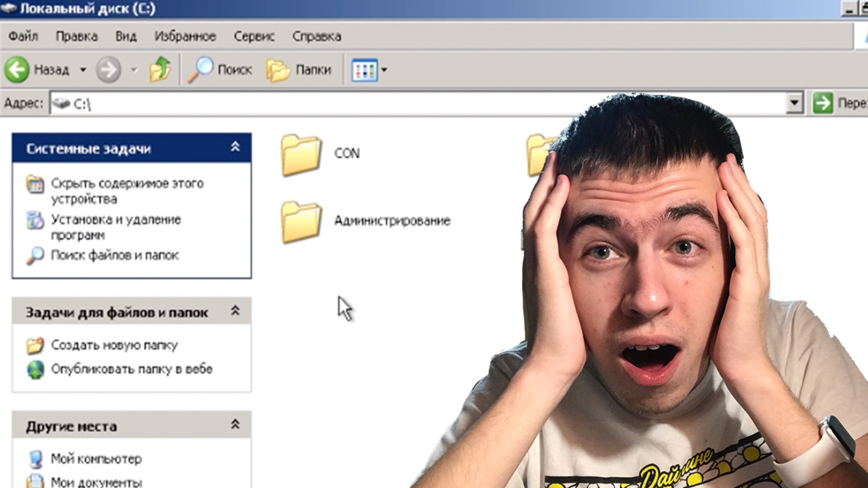This screenshot has width=868, height=488.
Task: Open the Сервис menu
Action: click(255, 36)
